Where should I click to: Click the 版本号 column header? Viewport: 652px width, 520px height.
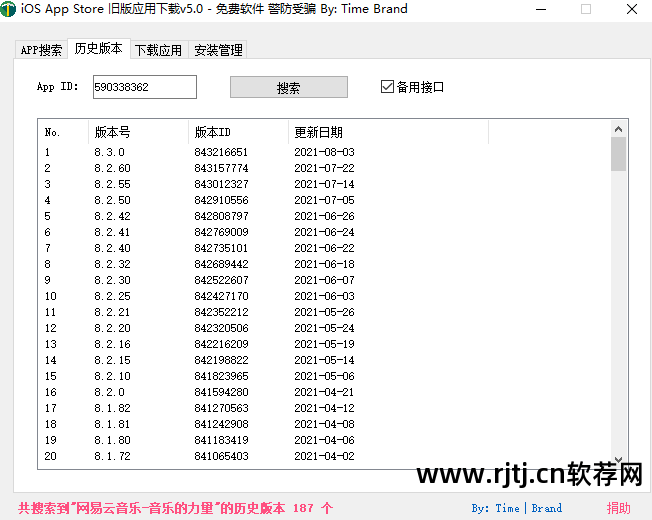[138, 132]
